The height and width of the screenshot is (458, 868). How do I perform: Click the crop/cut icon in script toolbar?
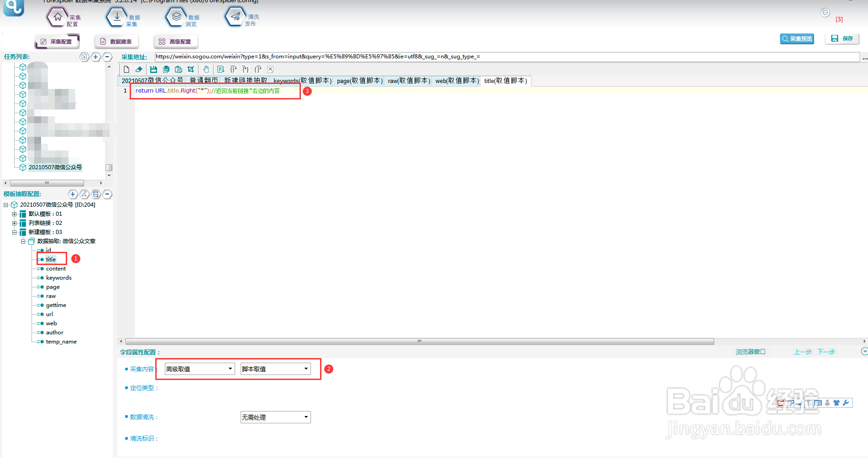pyautogui.click(x=191, y=69)
